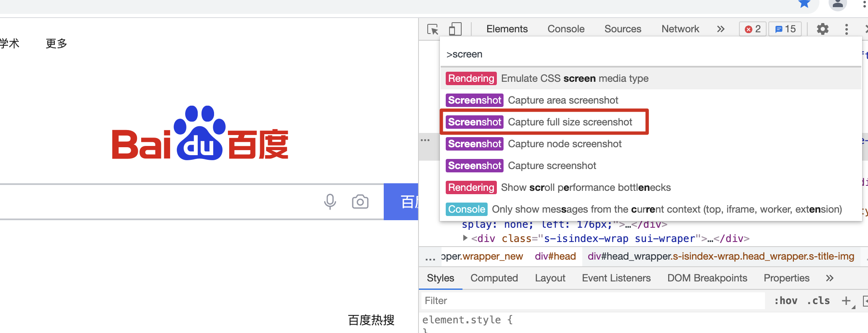The height and width of the screenshot is (333, 868).
Task: Click the Styles Filter input field
Action: 593,301
